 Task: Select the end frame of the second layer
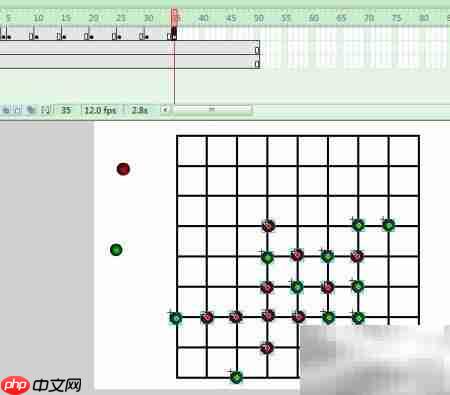(x=257, y=50)
